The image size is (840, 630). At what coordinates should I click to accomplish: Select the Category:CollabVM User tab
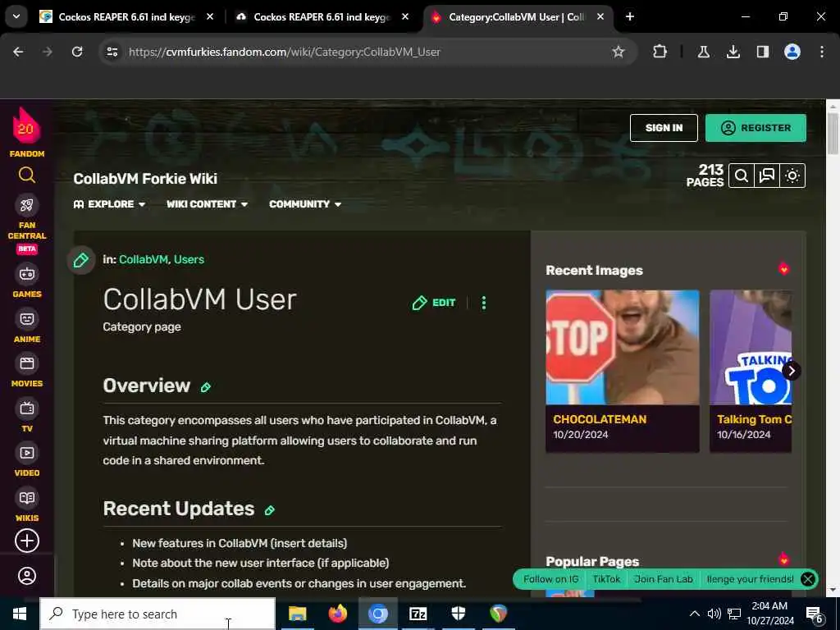click(517, 16)
